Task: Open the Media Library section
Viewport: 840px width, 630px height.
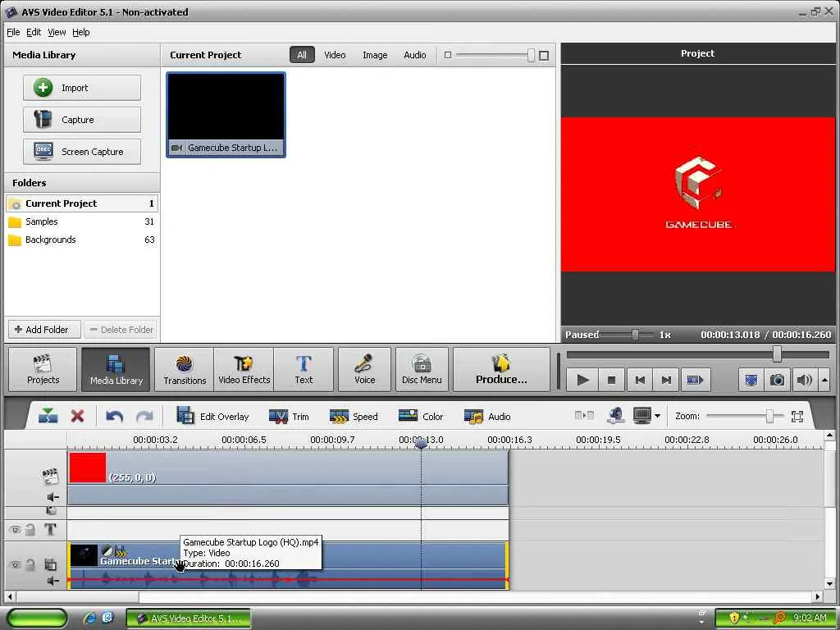Action: [x=116, y=370]
